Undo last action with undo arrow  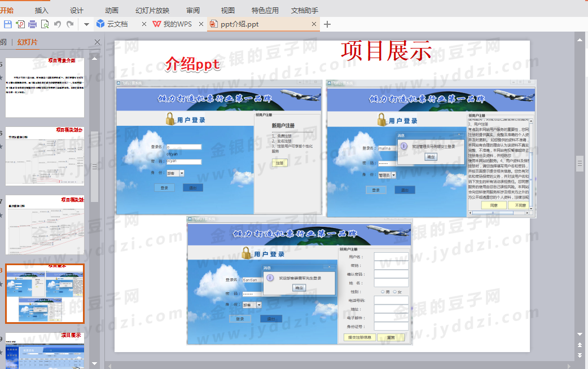[x=58, y=24]
